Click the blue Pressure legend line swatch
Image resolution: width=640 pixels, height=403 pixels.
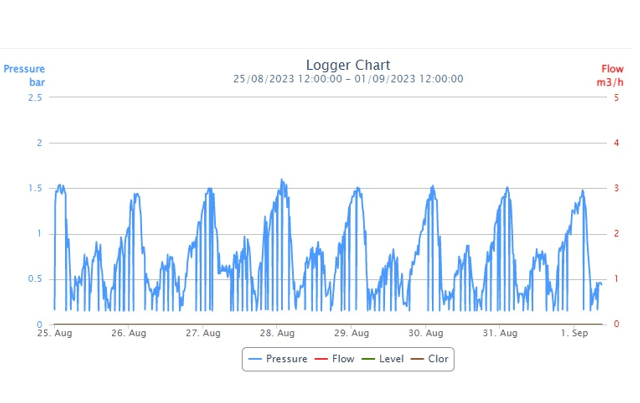tap(255, 359)
